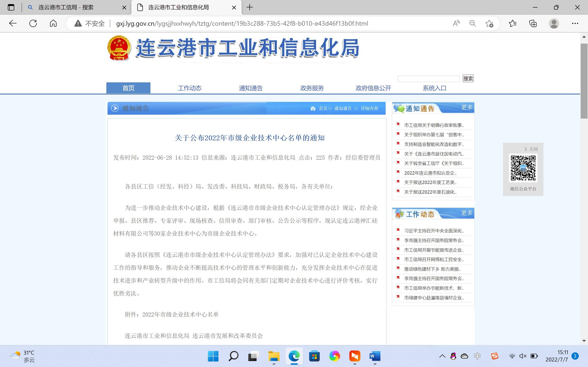Show hidden system tray icons
Viewport: 588px width, 367px height.
pyautogui.click(x=442, y=356)
